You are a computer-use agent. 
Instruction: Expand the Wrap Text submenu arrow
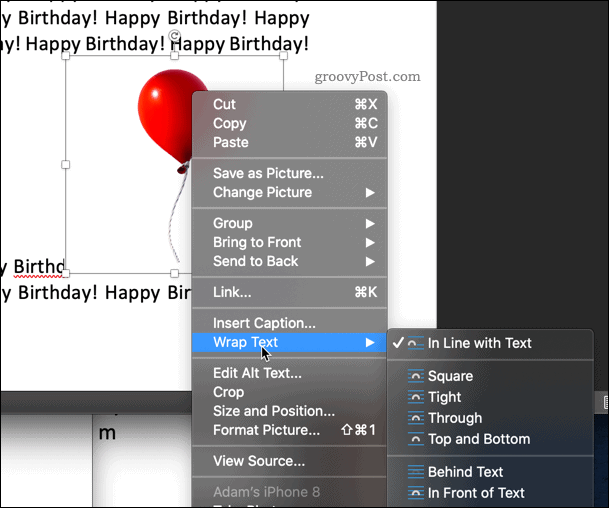pos(370,343)
